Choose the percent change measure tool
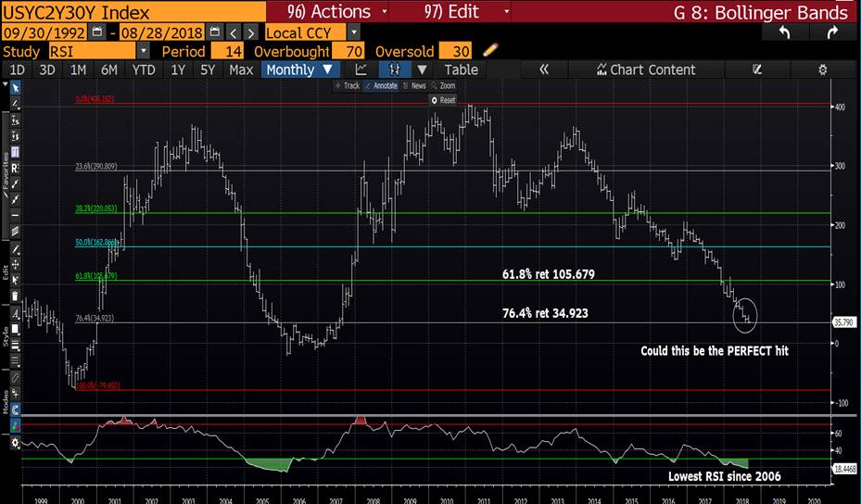Viewport: 861px width, 504px height. (x=16, y=120)
